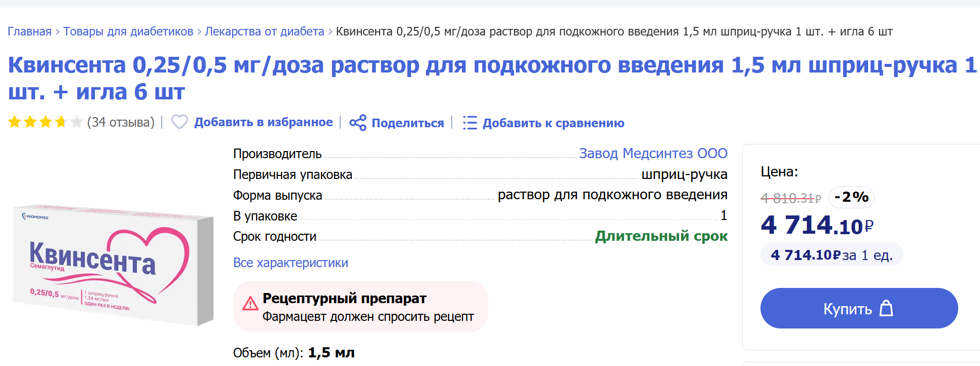Click the product title heading Квинсента

click(492, 78)
